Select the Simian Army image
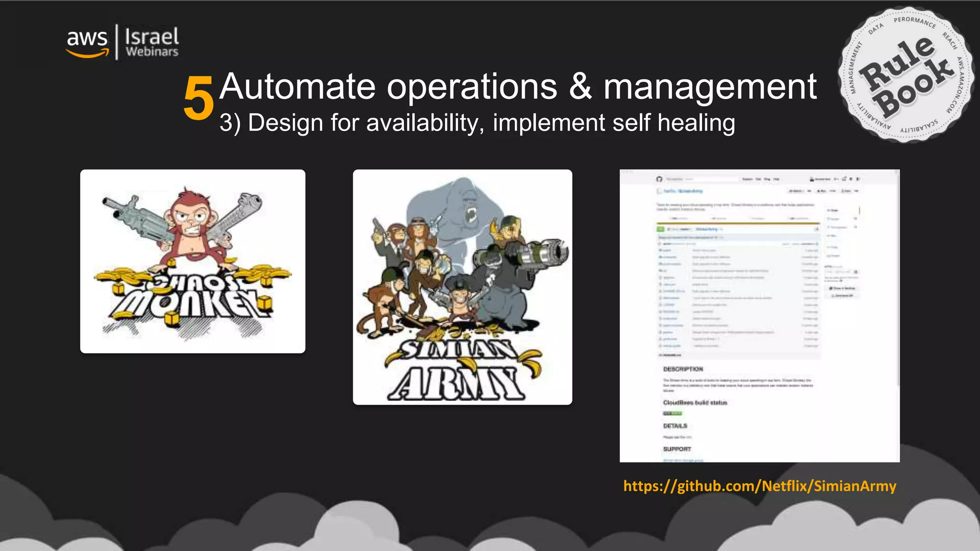Image resolution: width=980 pixels, height=551 pixels. click(462, 287)
